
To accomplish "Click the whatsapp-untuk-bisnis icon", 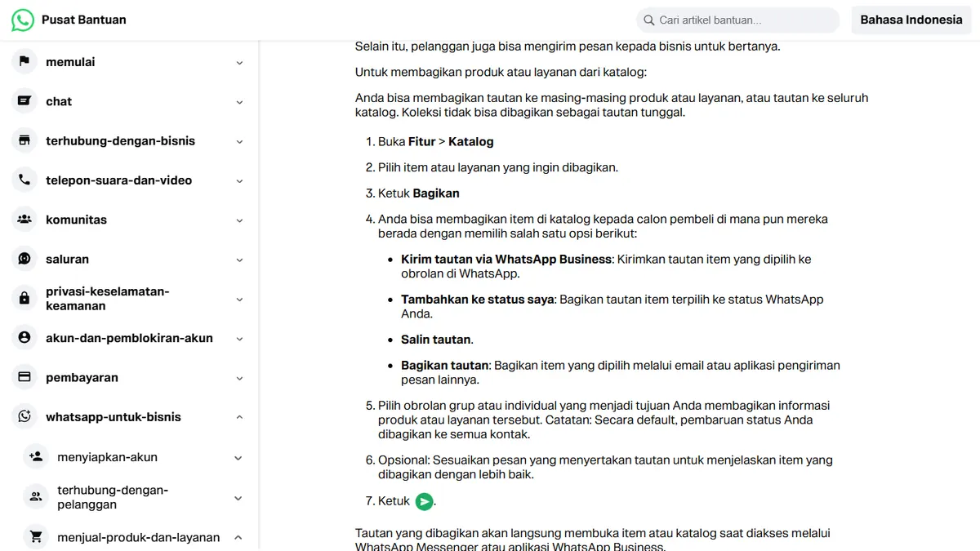I will tap(24, 416).
